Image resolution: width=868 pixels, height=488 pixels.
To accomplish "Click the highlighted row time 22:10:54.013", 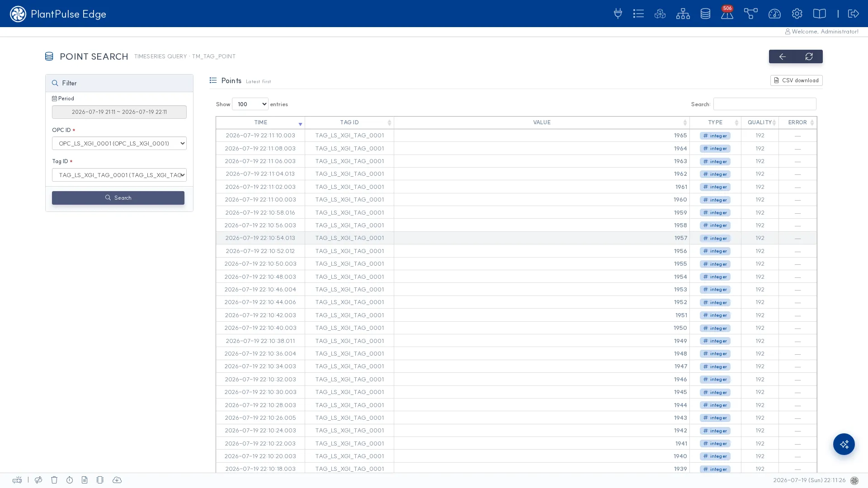I will (x=260, y=238).
